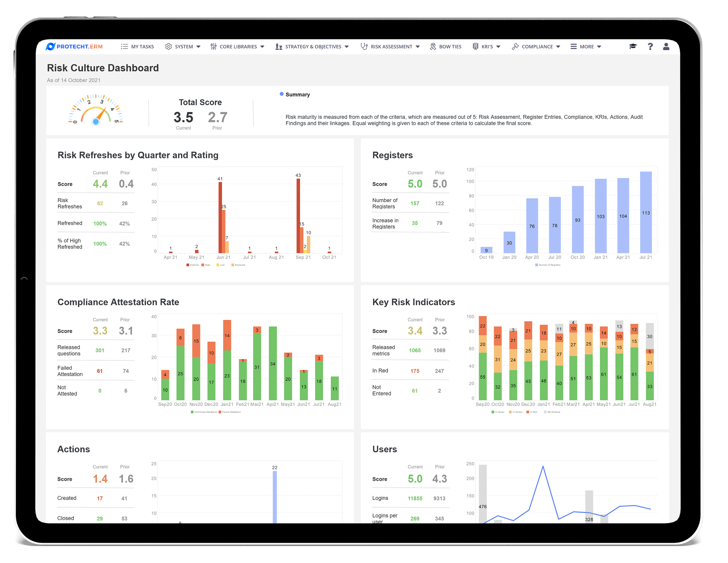The height and width of the screenshot is (563, 728).
Task: Expand the Risk Assessment dropdown arrow
Action: pyautogui.click(x=419, y=47)
